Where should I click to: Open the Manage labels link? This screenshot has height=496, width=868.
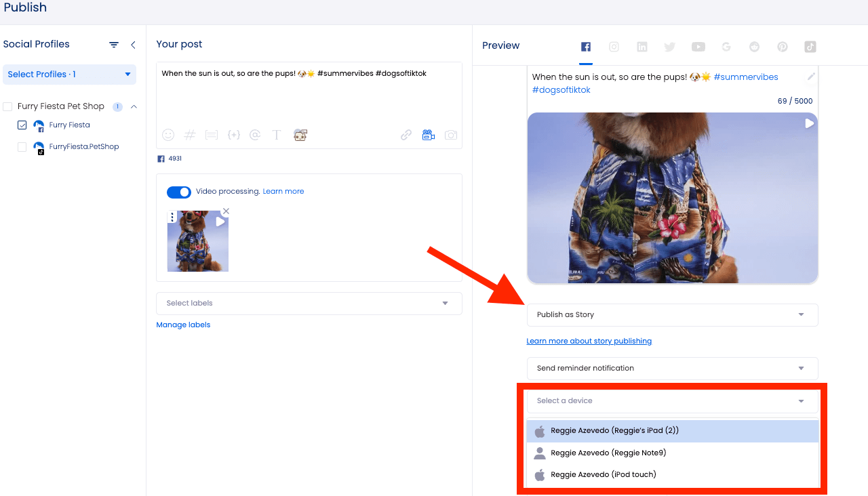coord(183,325)
